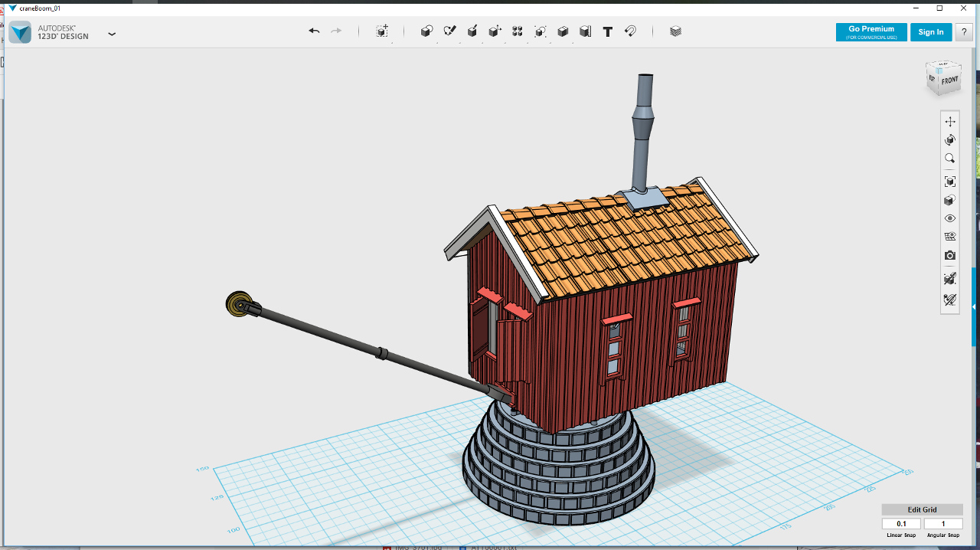Open the help question mark button
The height and width of the screenshot is (550, 980).
coord(964,32)
